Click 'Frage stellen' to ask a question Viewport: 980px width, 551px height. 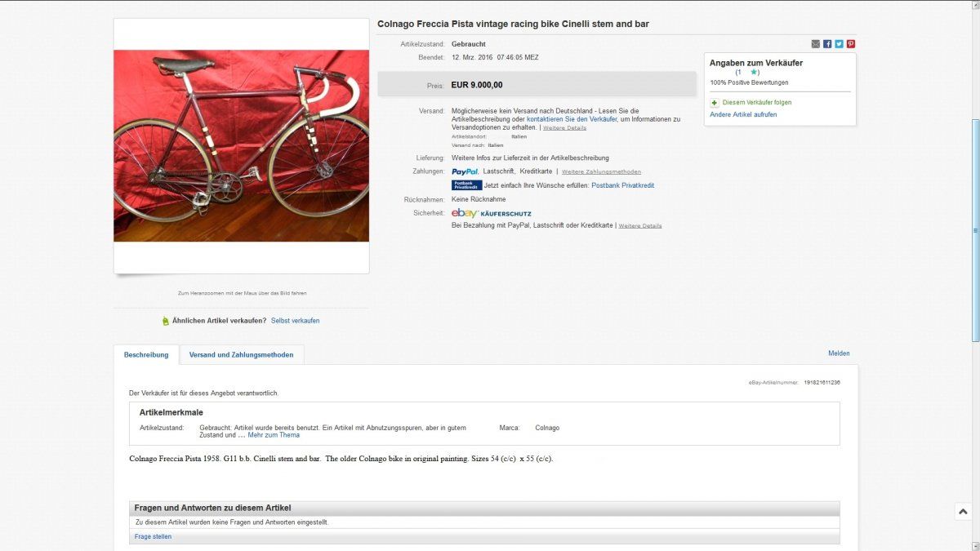tap(154, 536)
